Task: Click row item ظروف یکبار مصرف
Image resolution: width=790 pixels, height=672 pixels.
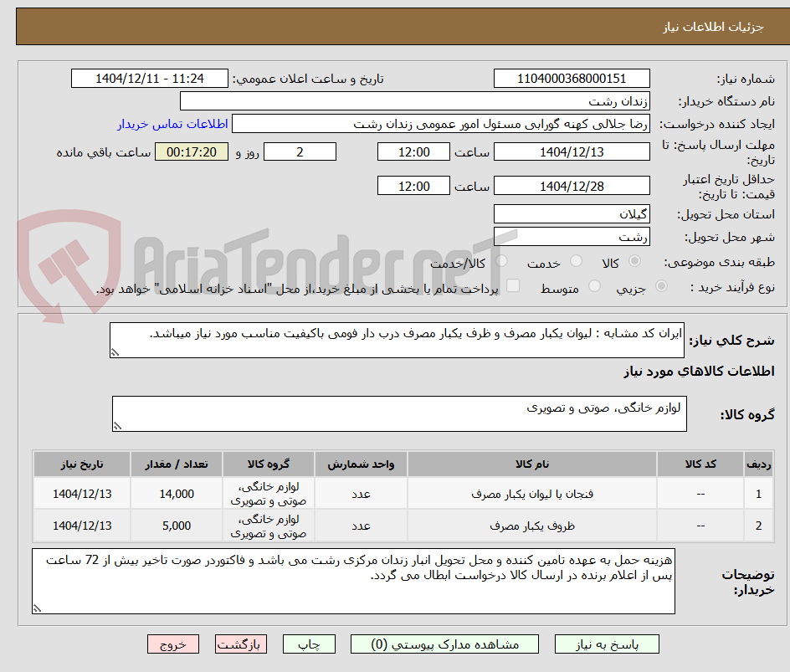Action: pyautogui.click(x=532, y=526)
